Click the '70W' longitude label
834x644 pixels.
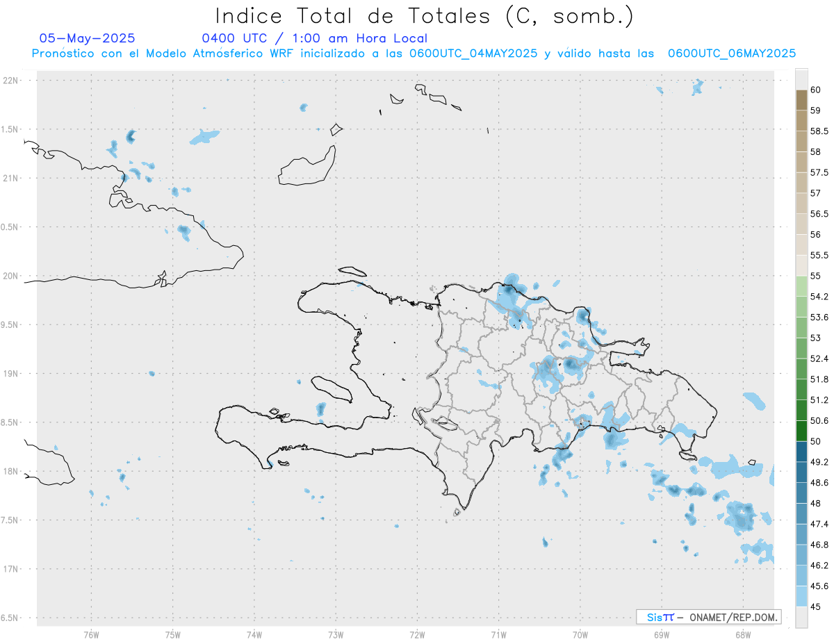coord(580,634)
